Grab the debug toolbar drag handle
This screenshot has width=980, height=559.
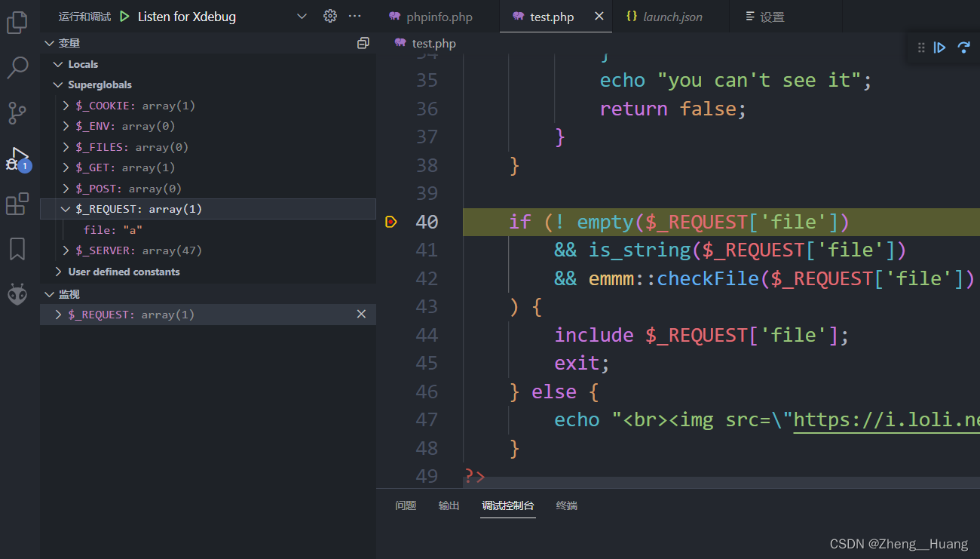[920, 48]
